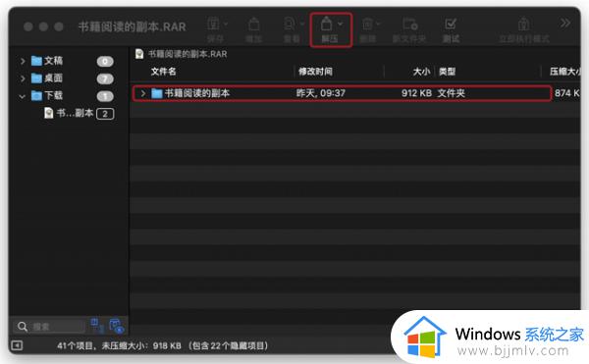The width and height of the screenshot is (589, 364).
Task: Click the 增加 (Add) toolbar icon
Action: [254, 24]
